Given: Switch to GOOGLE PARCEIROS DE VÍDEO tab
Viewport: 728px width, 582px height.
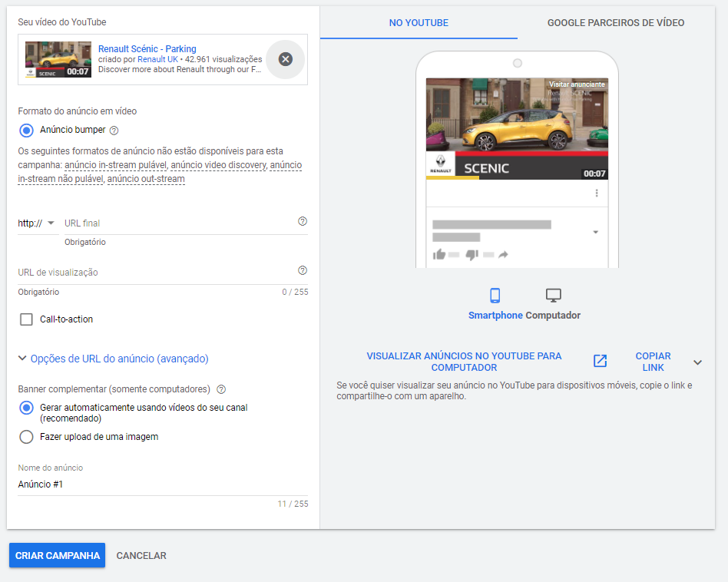Looking at the screenshot, I should pyautogui.click(x=616, y=23).
